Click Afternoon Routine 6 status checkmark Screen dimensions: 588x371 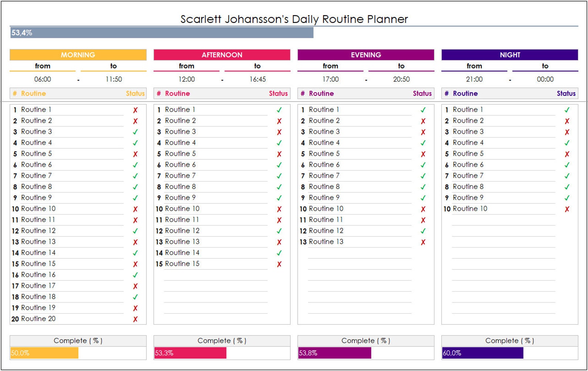tap(279, 165)
